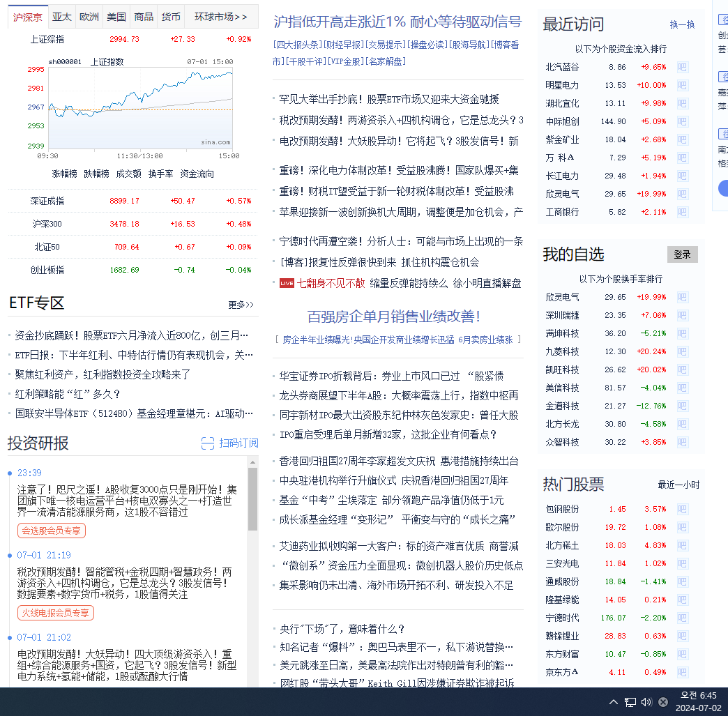Click the research list scrollbar up arrow

(252, 462)
